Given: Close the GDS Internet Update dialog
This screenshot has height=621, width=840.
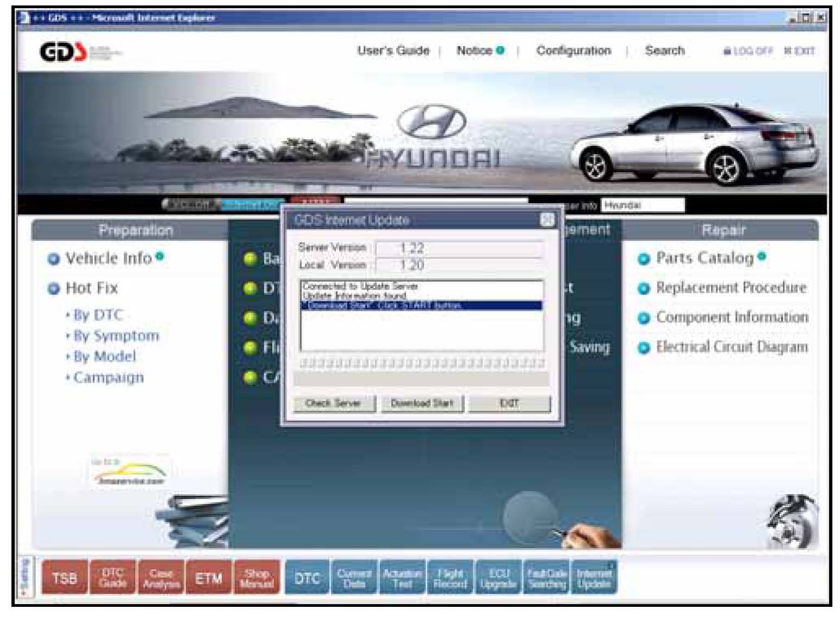Looking at the screenshot, I should click(x=547, y=220).
